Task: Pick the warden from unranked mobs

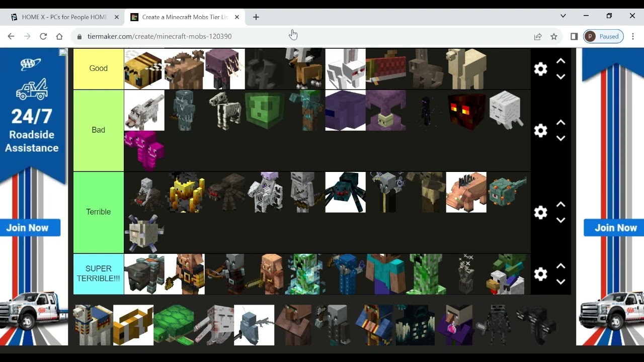Action: (415, 325)
